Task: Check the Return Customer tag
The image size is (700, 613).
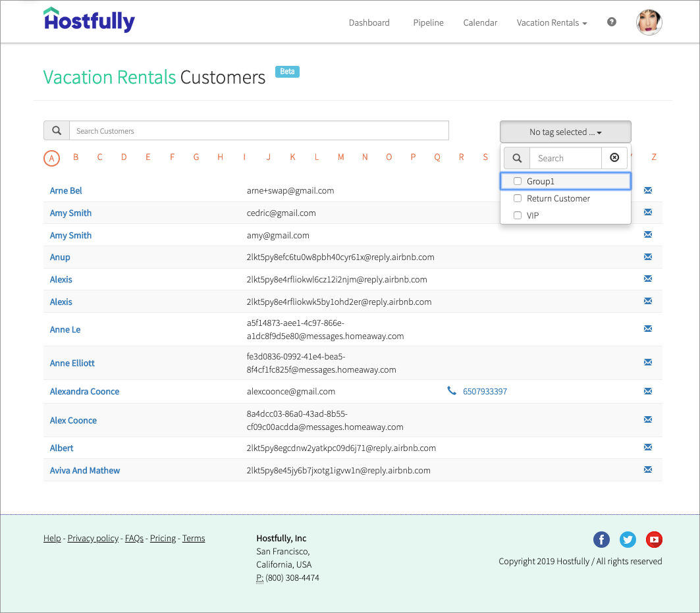Action: point(518,198)
